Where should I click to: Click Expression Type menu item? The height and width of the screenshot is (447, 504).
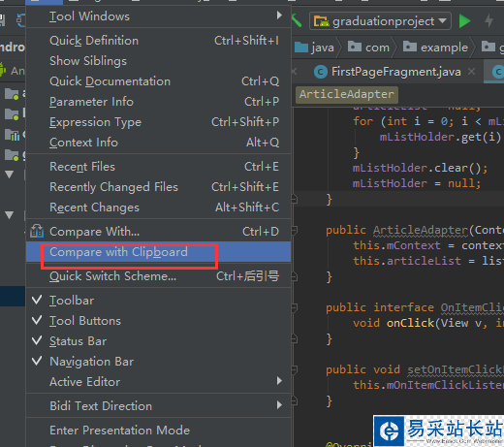(158, 122)
